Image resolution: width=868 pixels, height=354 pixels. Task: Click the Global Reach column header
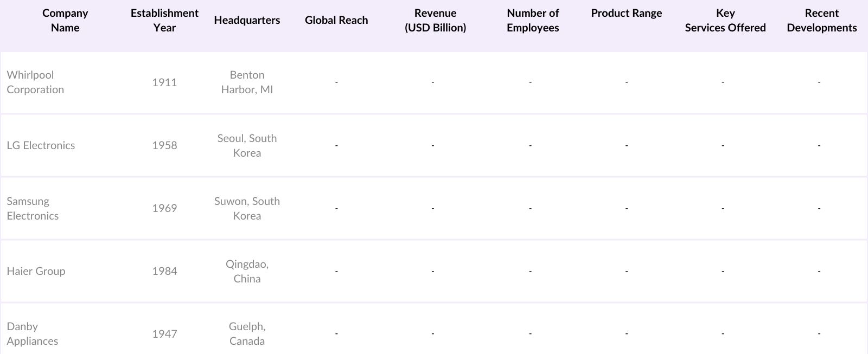(336, 20)
